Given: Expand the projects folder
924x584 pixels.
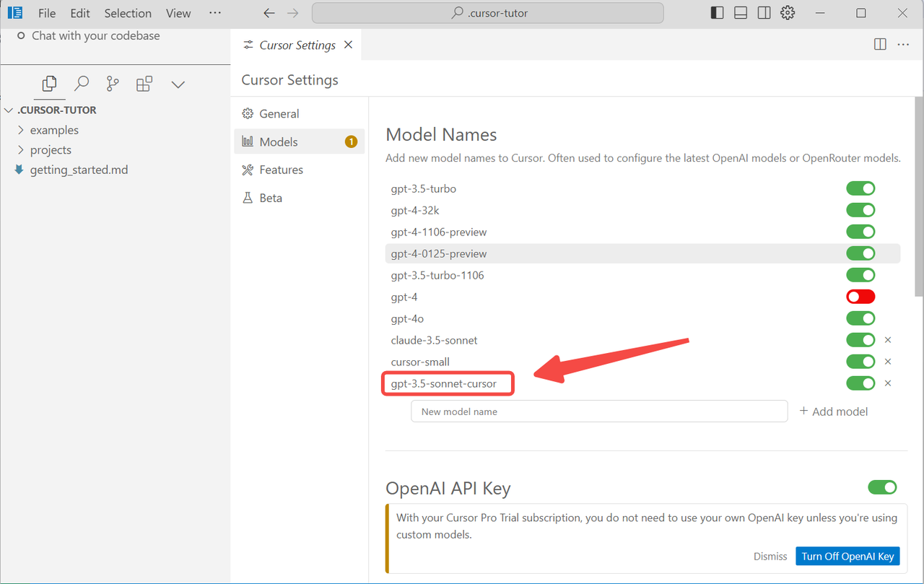Looking at the screenshot, I should pos(20,150).
